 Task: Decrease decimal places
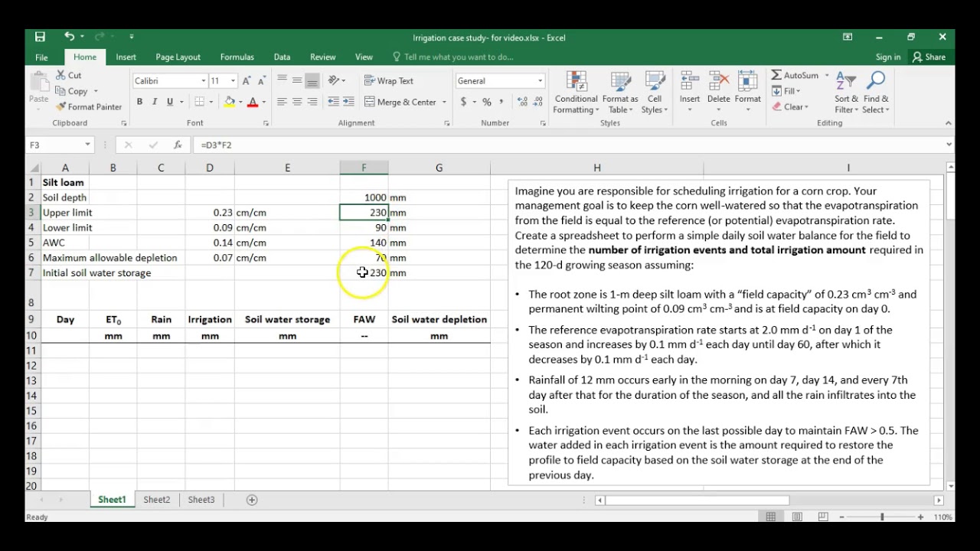click(x=537, y=102)
